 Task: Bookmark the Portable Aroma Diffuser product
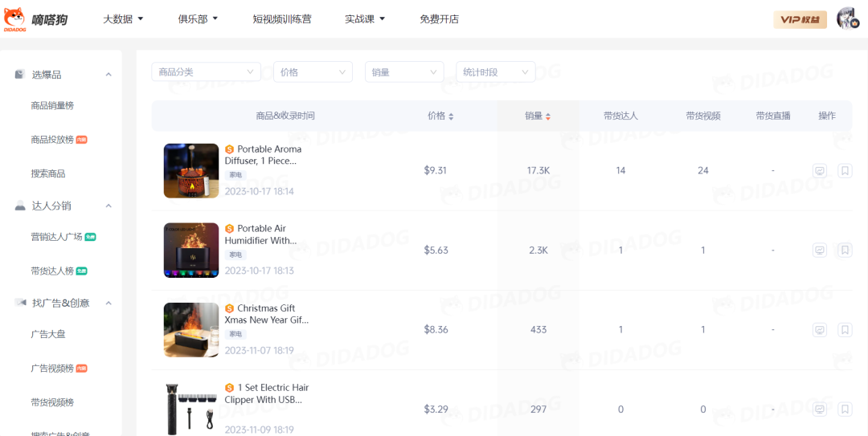click(845, 171)
